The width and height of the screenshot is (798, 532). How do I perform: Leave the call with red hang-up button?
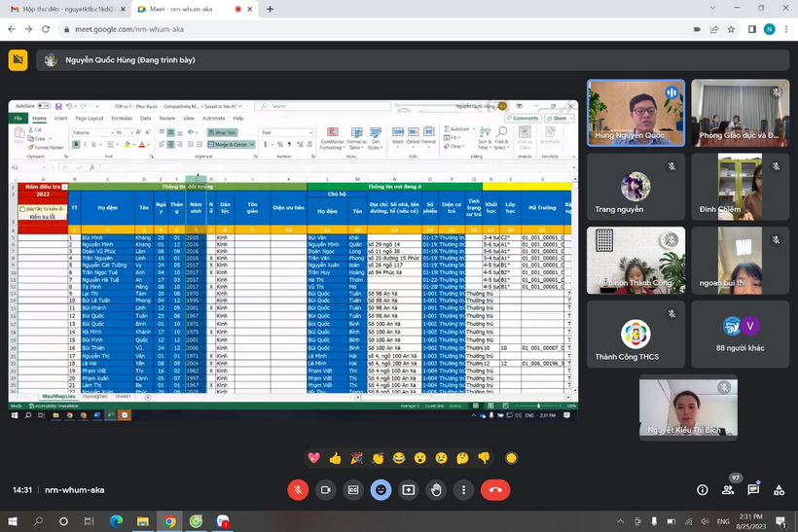click(x=495, y=490)
